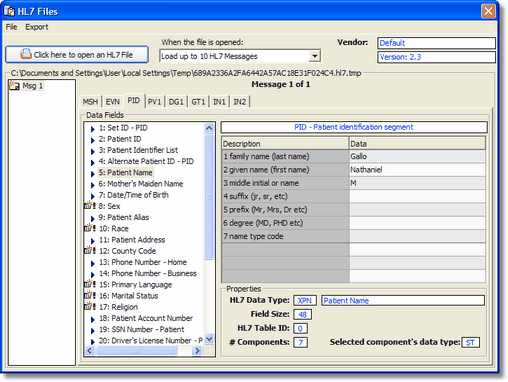Image resolution: width=508 pixels, height=382 pixels.
Task: Expand the arrow beside 1: Set ID - PID
Action: click(x=93, y=129)
